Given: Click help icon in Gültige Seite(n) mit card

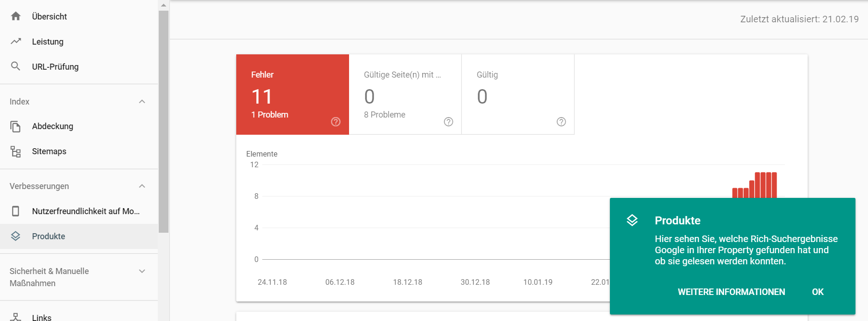Looking at the screenshot, I should (x=448, y=122).
